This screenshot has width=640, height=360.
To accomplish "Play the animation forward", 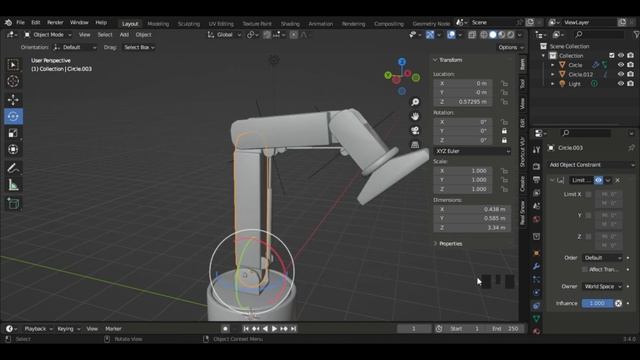I will [274, 329].
